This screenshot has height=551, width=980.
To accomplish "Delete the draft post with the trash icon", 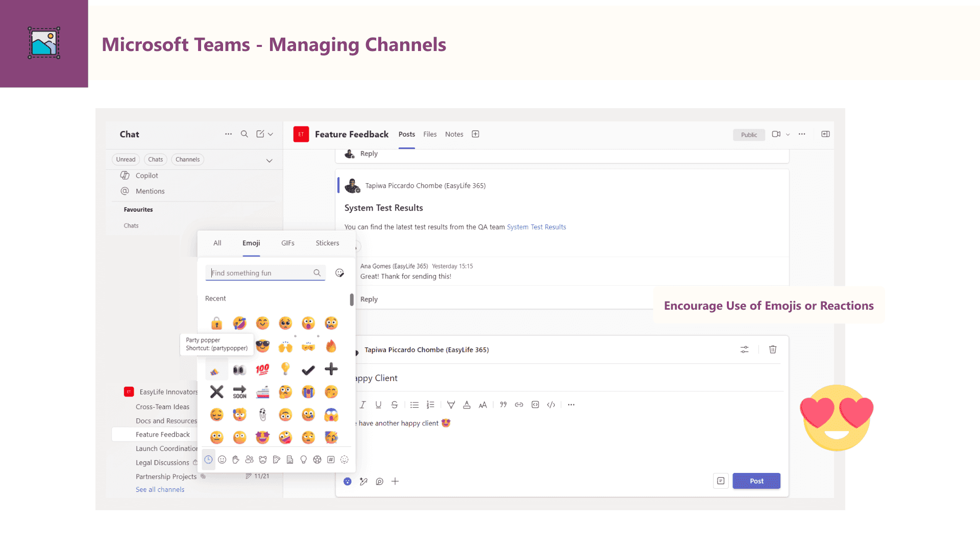I will tap(773, 349).
